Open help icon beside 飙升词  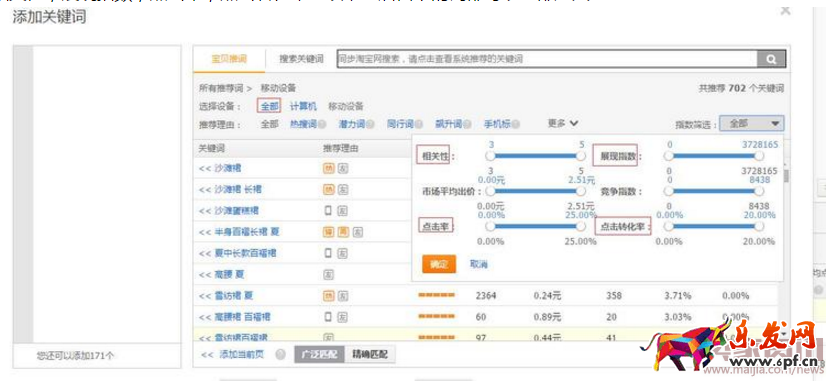tap(467, 124)
